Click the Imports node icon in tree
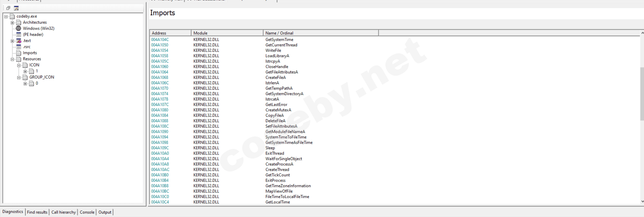Viewport: 644px width, 217px height. 19,53
